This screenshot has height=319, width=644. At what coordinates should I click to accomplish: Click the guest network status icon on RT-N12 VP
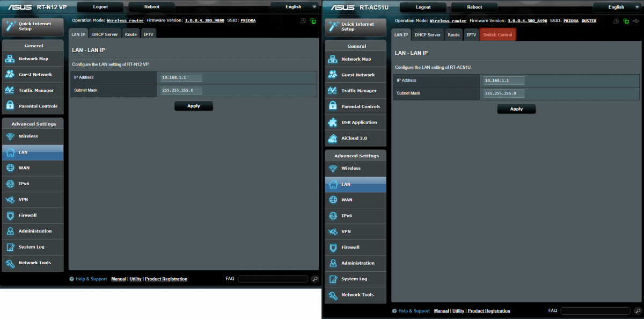[x=304, y=21]
